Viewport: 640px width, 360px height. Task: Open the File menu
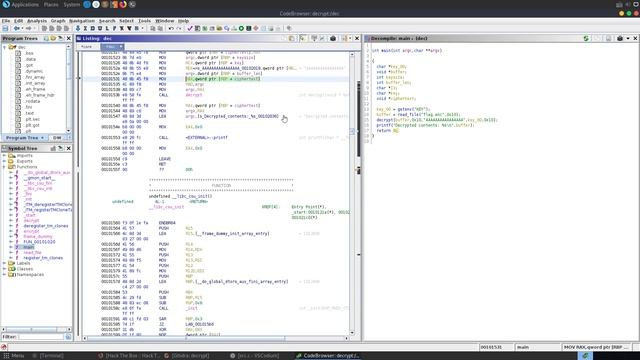[x=6, y=21]
